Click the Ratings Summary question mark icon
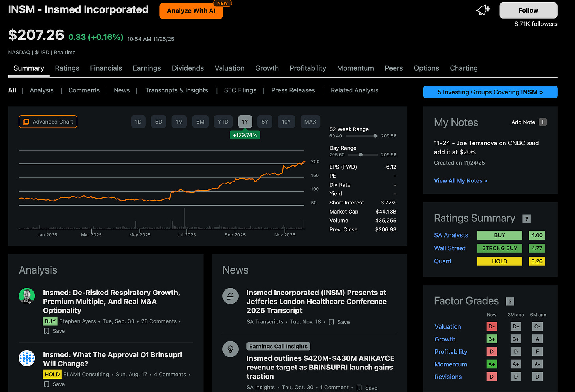The image size is (575, 392). coord(526,219)
